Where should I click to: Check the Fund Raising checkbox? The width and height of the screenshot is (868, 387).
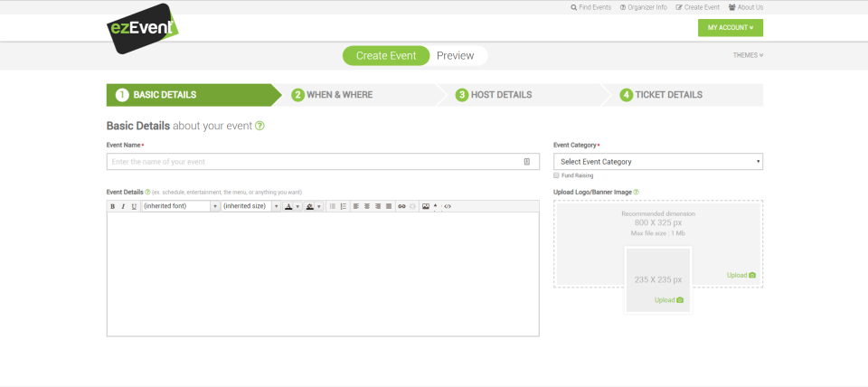point(556,175)
